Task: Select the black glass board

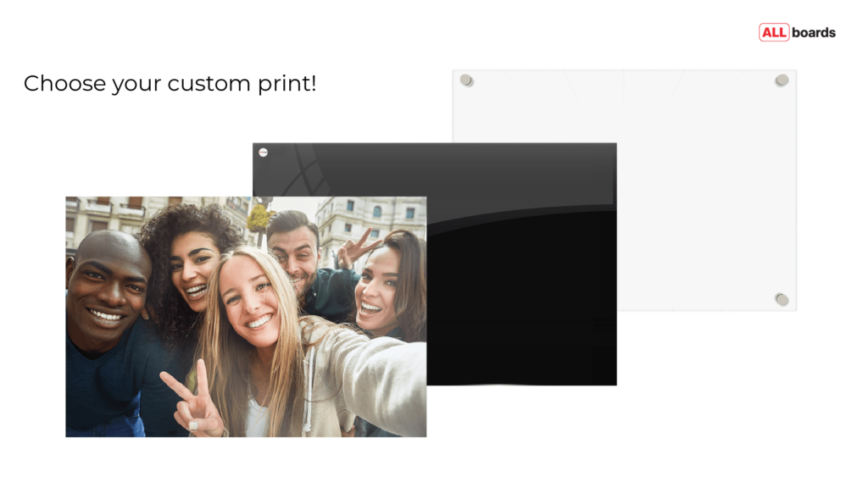Action: point(521,297)
